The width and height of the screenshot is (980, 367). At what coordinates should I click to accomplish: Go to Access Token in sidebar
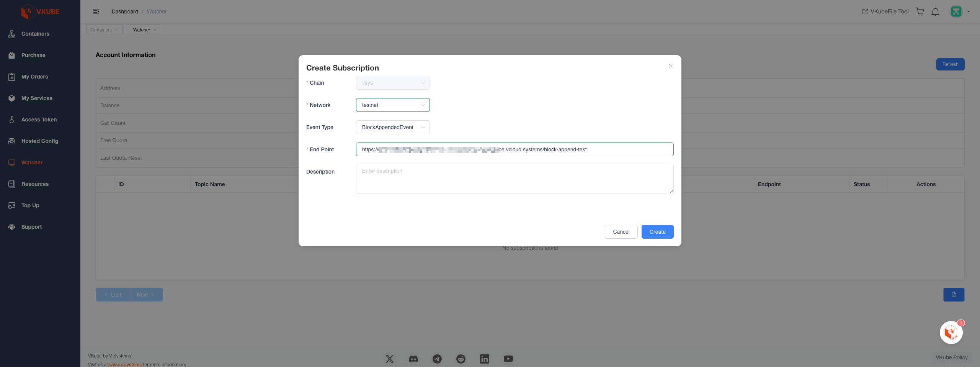tap(39, 120)
